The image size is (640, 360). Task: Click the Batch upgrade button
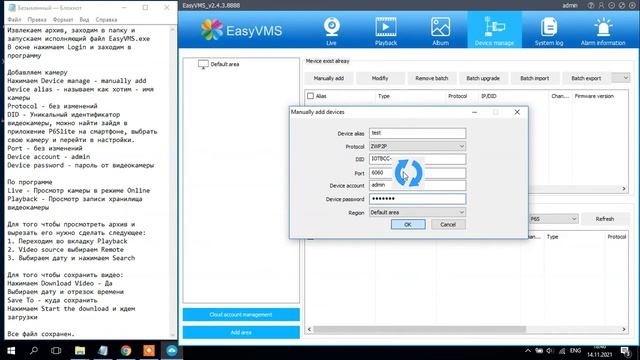point(483,78)
